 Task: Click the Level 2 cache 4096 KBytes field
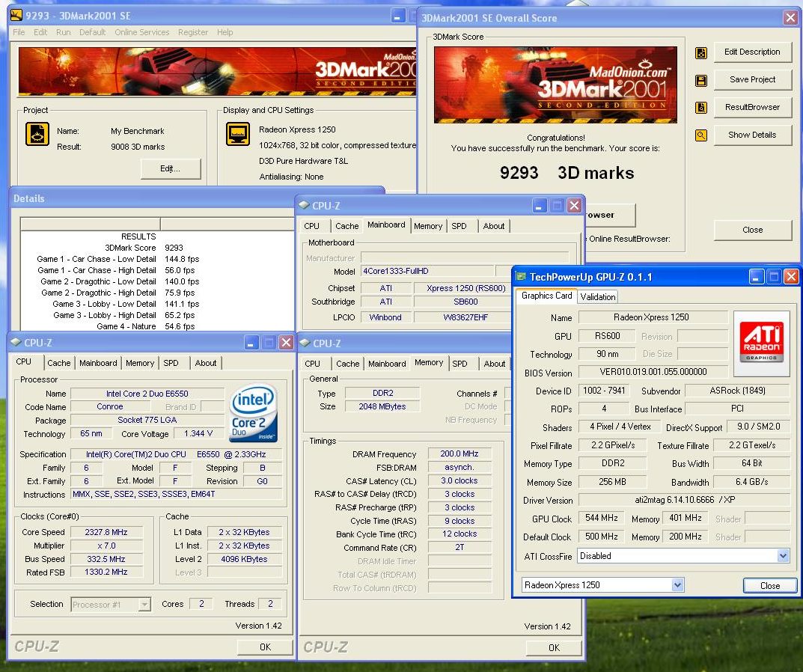tap(244, 559)
